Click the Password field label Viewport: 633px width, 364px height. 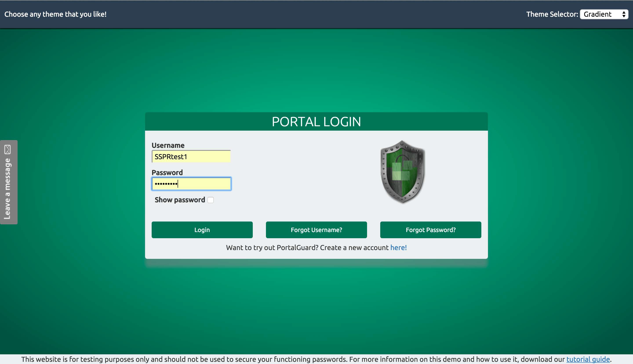(x=167, y=173)
